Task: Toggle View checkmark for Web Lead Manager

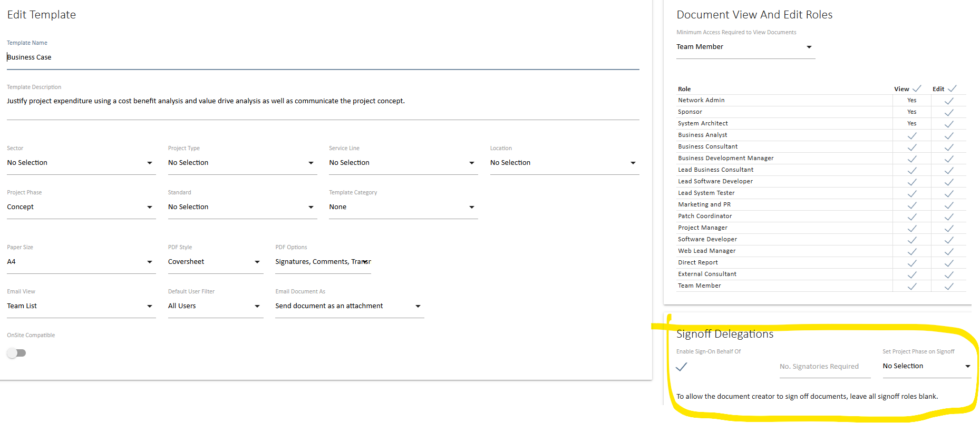Action: [x=912, y=251]
